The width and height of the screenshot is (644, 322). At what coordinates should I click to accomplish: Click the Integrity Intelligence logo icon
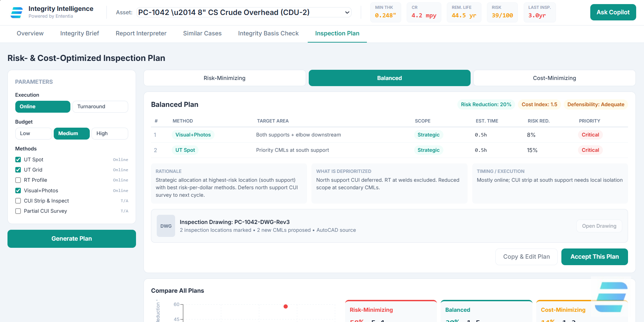tap(17, 12)
